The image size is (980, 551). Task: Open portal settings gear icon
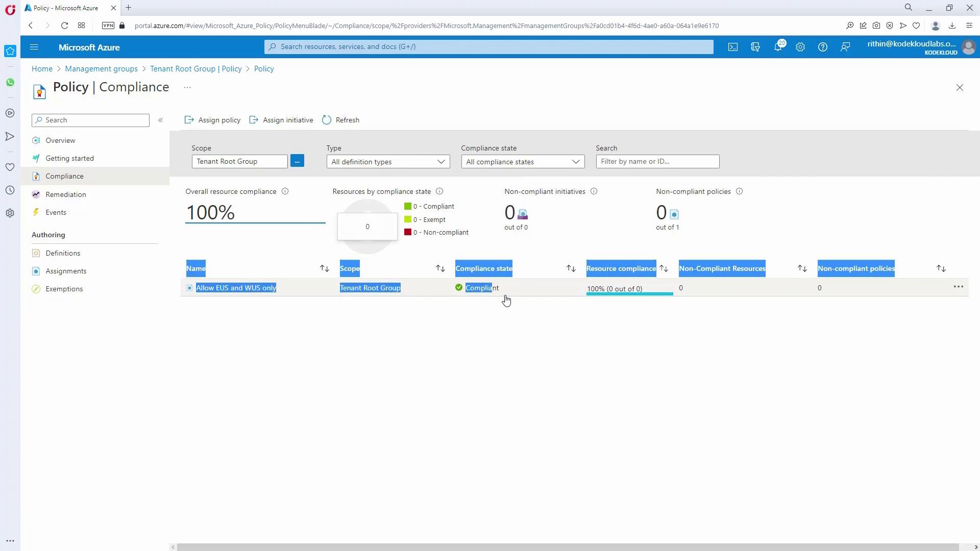point(800,47)
